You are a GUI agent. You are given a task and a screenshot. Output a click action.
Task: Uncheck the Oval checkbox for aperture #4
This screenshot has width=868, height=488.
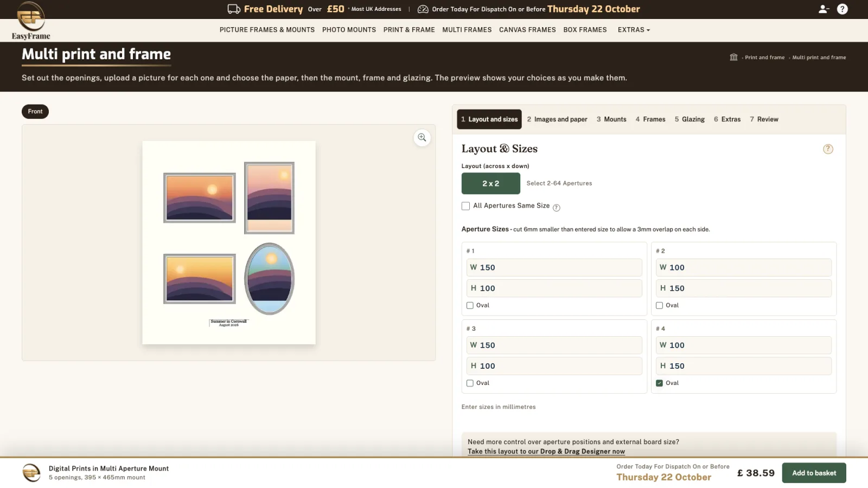(659, 383)
